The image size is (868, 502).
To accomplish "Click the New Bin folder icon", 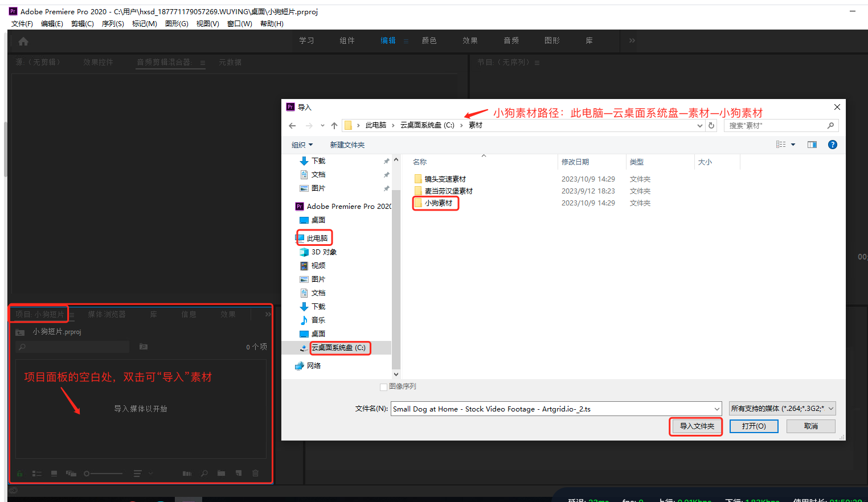I will [221, 473].
